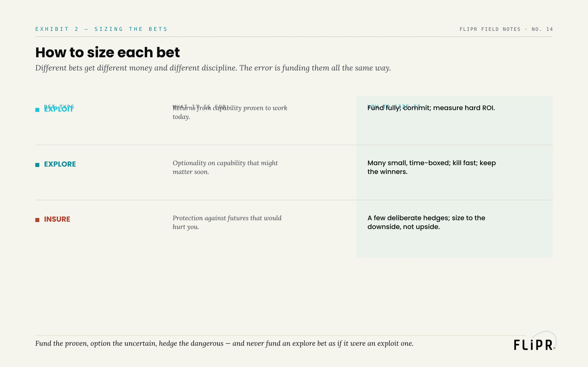The width and height of the screenshot is (588, 367).
Task: Click the 'How to size it' column header
Action: click(394, 107)
